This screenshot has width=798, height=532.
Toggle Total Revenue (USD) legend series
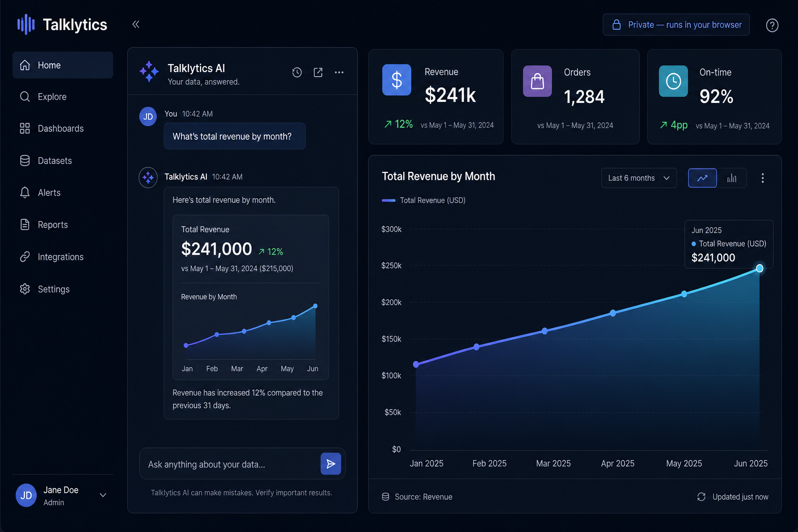pos(423,201)
